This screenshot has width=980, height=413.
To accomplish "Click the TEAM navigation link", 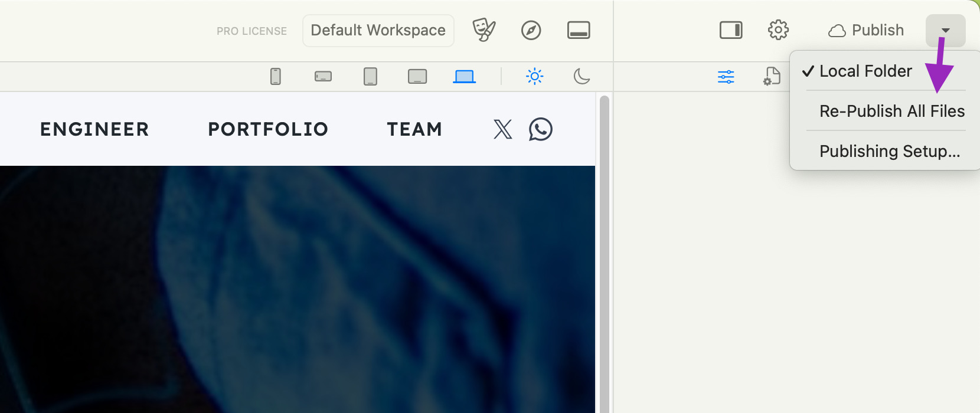I will point(414,129).
